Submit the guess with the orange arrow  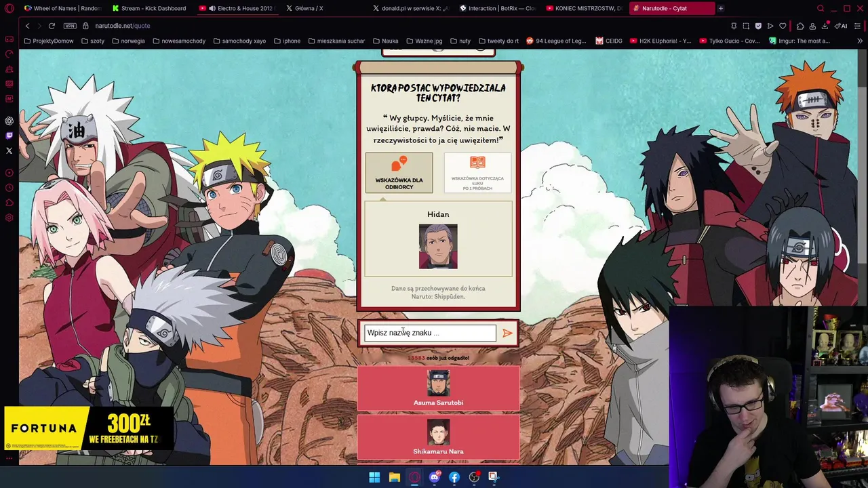click(x=507, y=333)
